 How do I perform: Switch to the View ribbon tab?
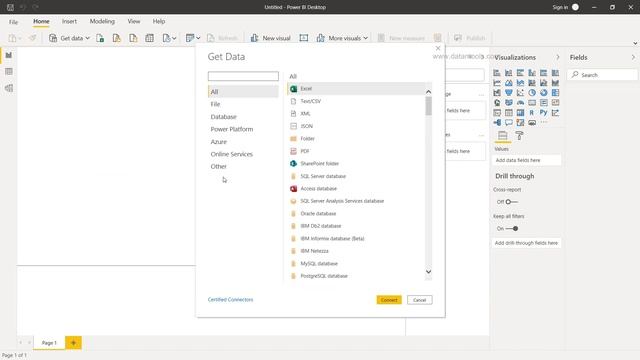click(x=134, y=21)
